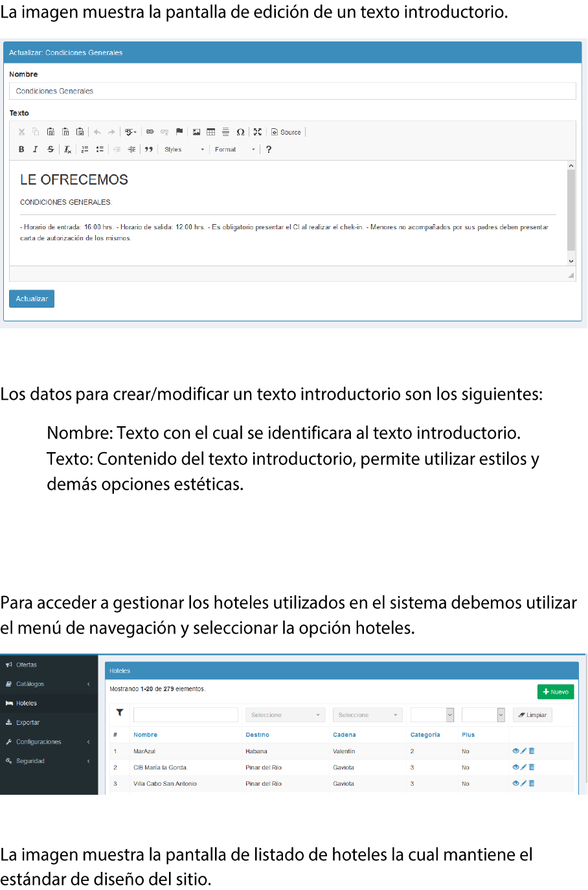Toggle italic formatting
The height and width of the screenshot is (890, 588).
tap(36, 150)
